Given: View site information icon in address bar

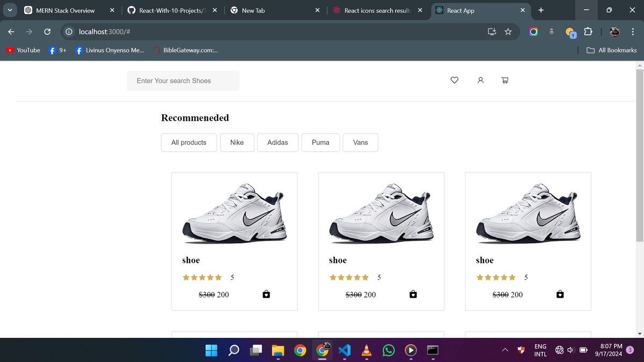Looking at the screenshot, I should (69, 32).
